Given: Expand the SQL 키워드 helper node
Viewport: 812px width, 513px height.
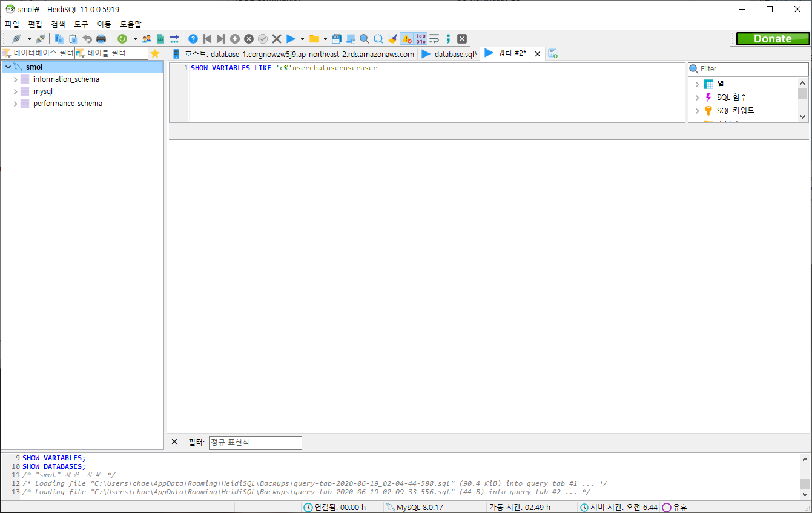Looking at the screenshot, I should (697, 111).
